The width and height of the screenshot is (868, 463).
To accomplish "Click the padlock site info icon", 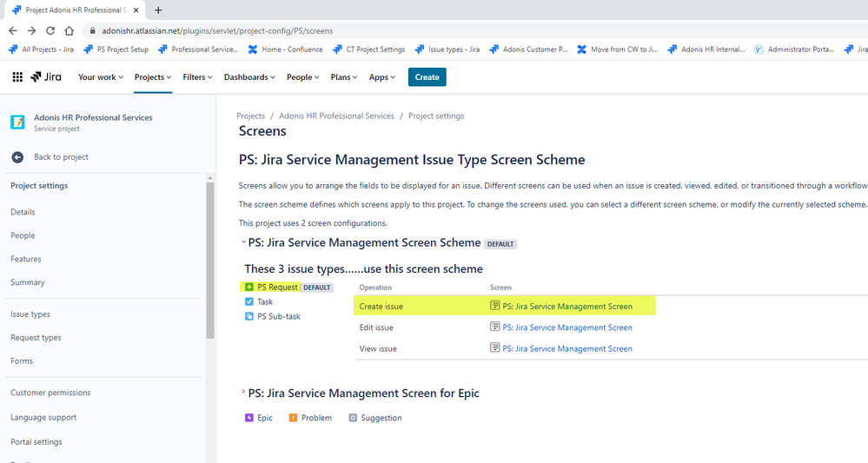I will 92,31.
